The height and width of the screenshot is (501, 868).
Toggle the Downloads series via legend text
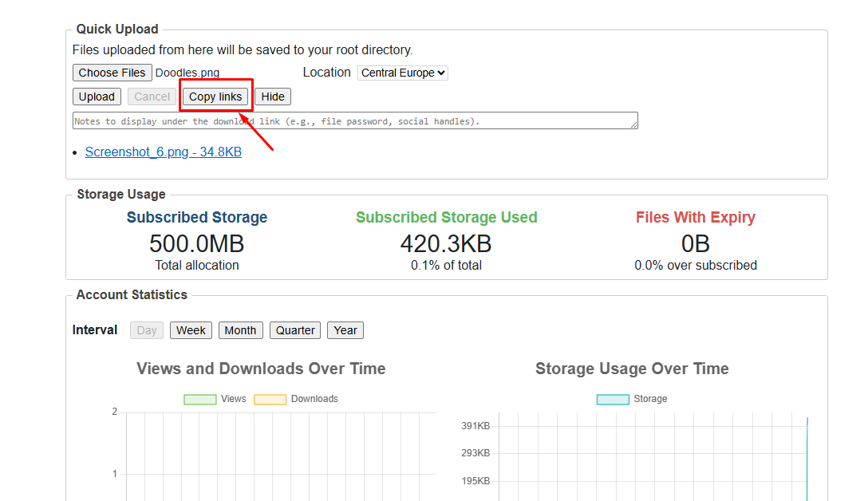tap(314, 399)
